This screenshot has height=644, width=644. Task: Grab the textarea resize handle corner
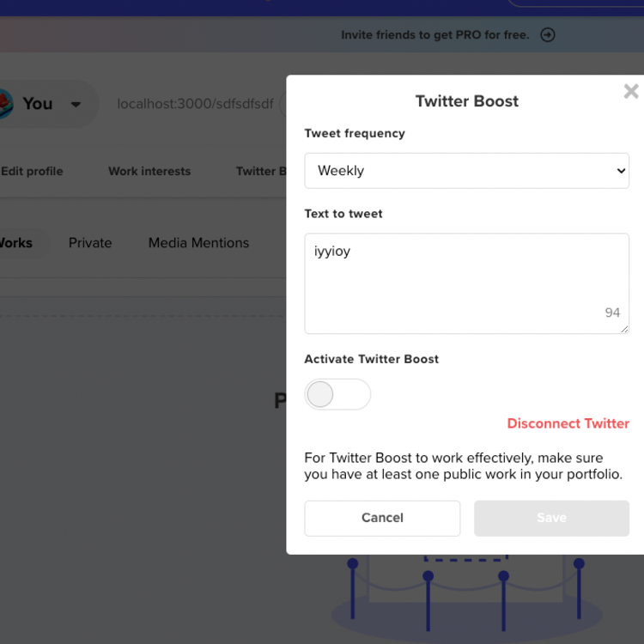625,330
